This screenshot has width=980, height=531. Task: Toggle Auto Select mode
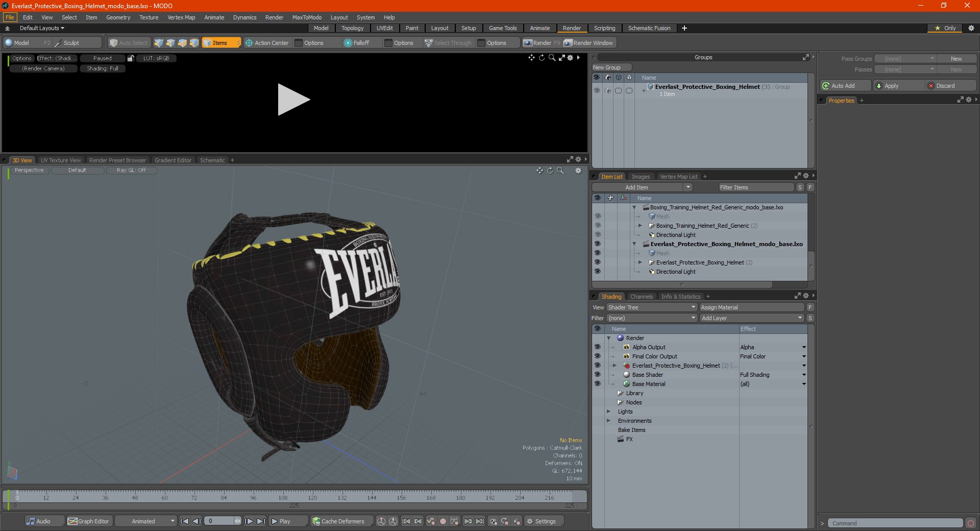coord(129,43)
